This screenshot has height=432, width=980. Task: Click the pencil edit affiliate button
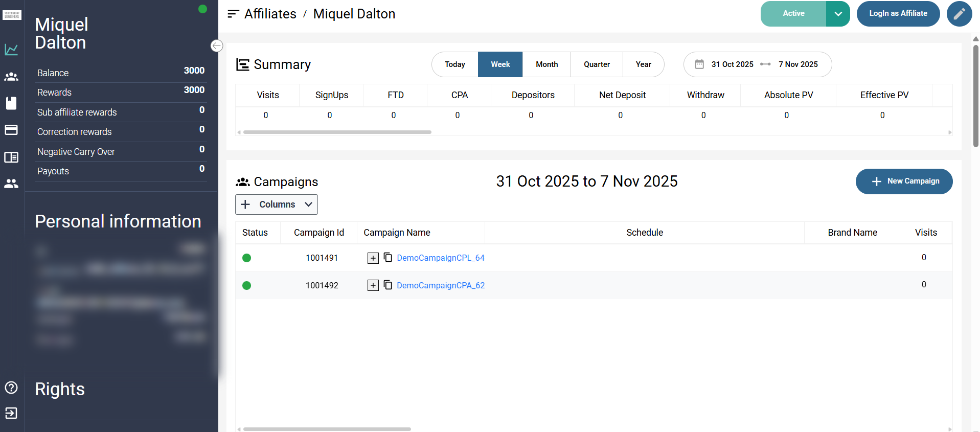pos(959,14)
